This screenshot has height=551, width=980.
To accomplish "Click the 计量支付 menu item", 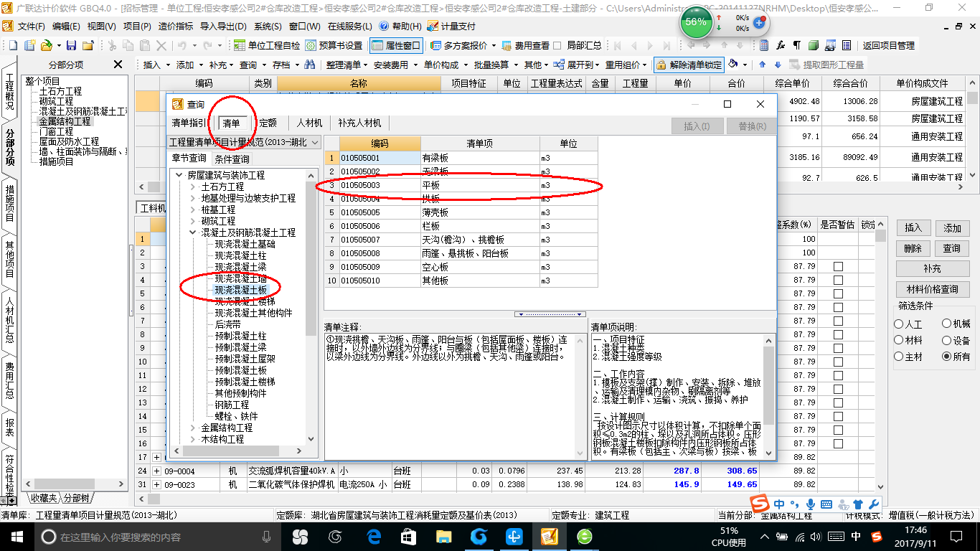I will (451, 26).
